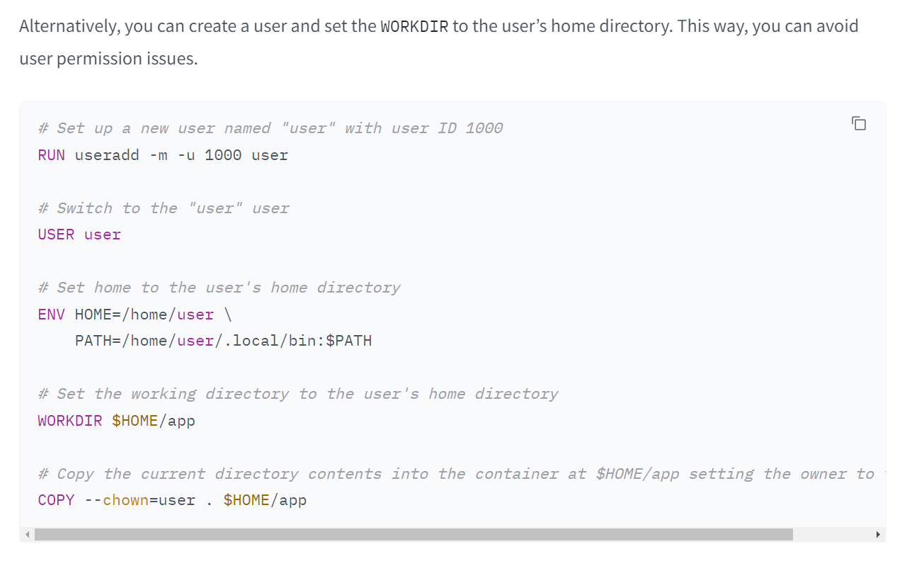Screen dimensions: 924x566
Task: Click the horizontal scrollbar right arrow
Action: [x=879, y=535]
